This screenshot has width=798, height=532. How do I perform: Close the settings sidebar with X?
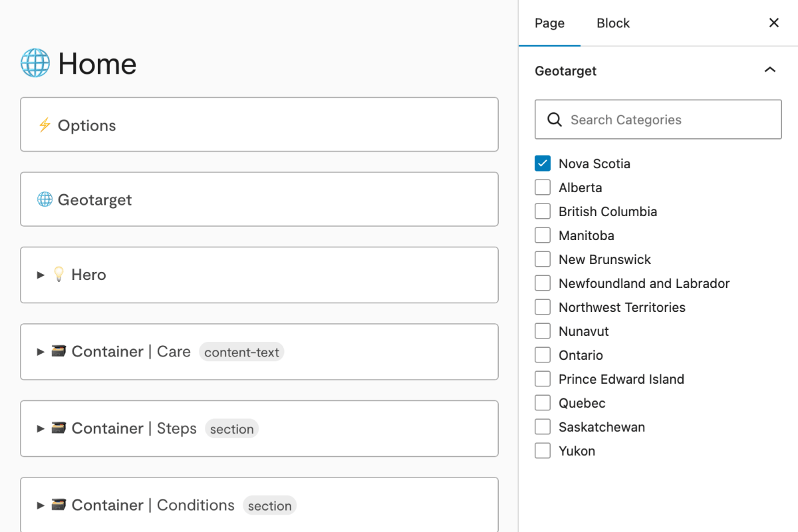tap(774, 23)
